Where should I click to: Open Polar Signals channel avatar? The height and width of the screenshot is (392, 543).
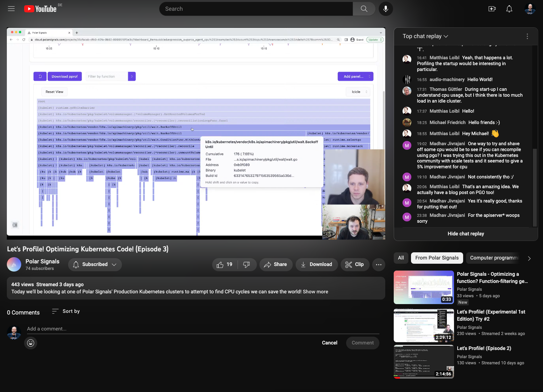(x=14, y=264)
